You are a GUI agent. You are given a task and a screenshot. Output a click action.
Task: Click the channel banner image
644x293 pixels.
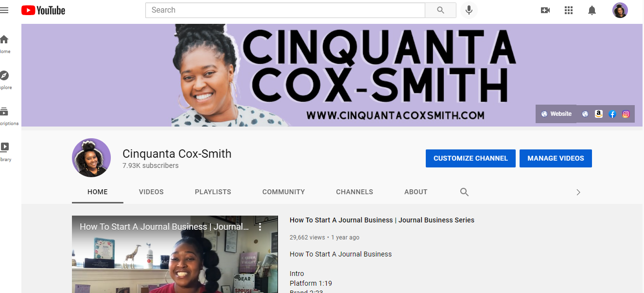coord(332,75)
